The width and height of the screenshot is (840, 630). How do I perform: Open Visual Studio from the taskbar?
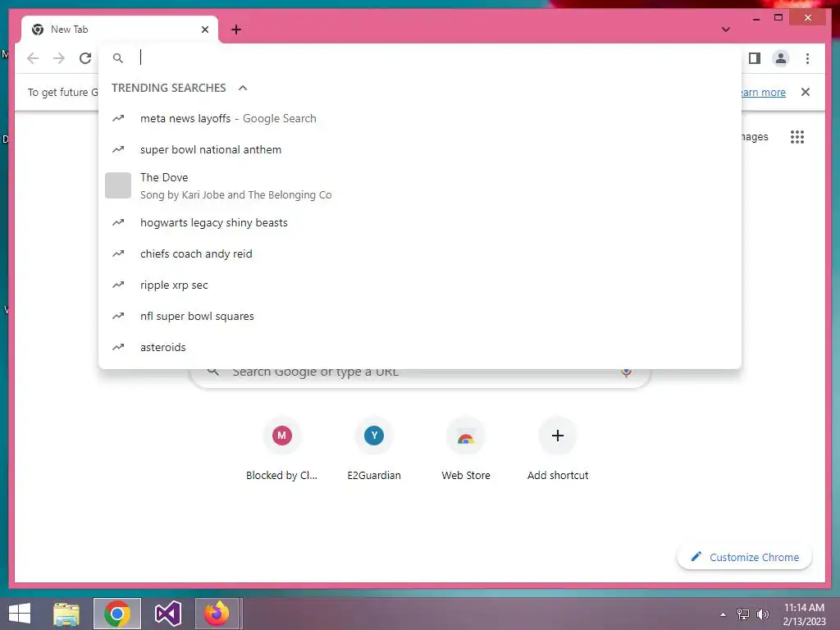[167, 614]
